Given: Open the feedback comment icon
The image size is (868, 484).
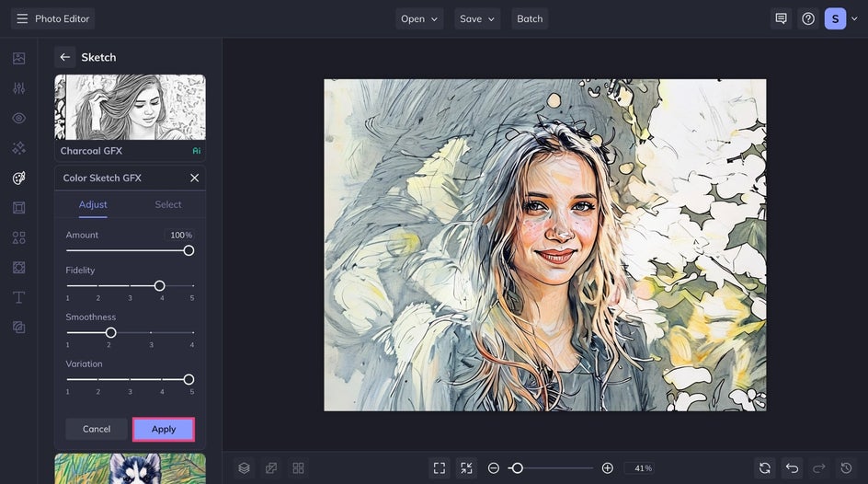Looking at the screenshot, I should click(x=781, y=18).
